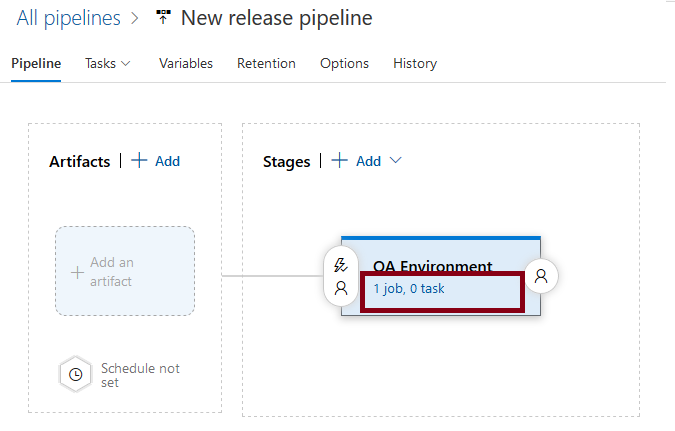Select the Pipeline tab
675x431 pixels.
pyautogui.click(x=36, y=64)
